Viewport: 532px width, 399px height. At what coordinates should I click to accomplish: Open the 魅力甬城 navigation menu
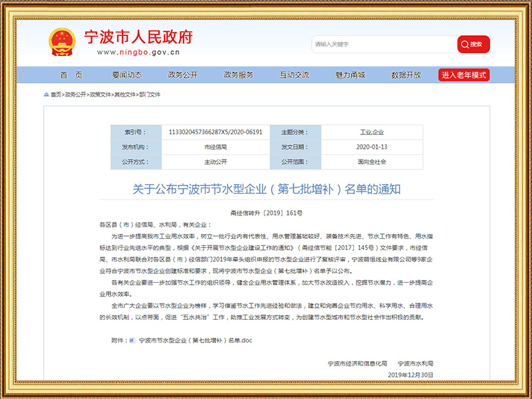pyautogui.click(x=350, y=75)
